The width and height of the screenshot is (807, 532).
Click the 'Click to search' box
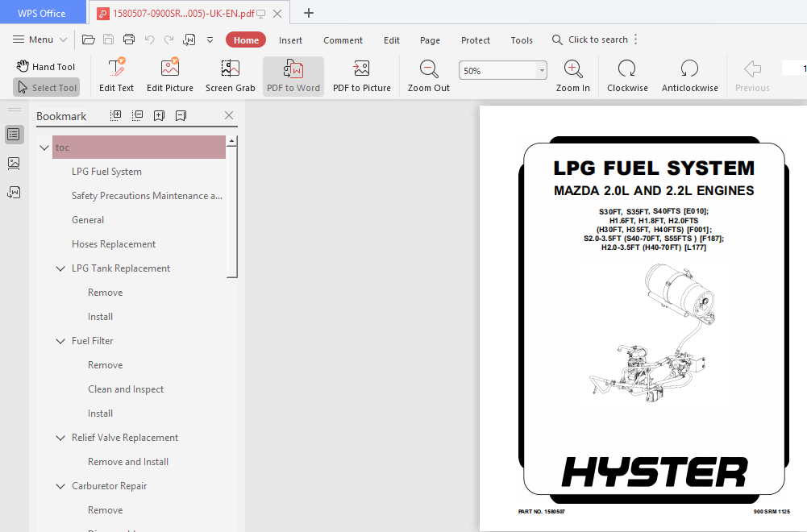pyautogui.click(x=590, y=39)
